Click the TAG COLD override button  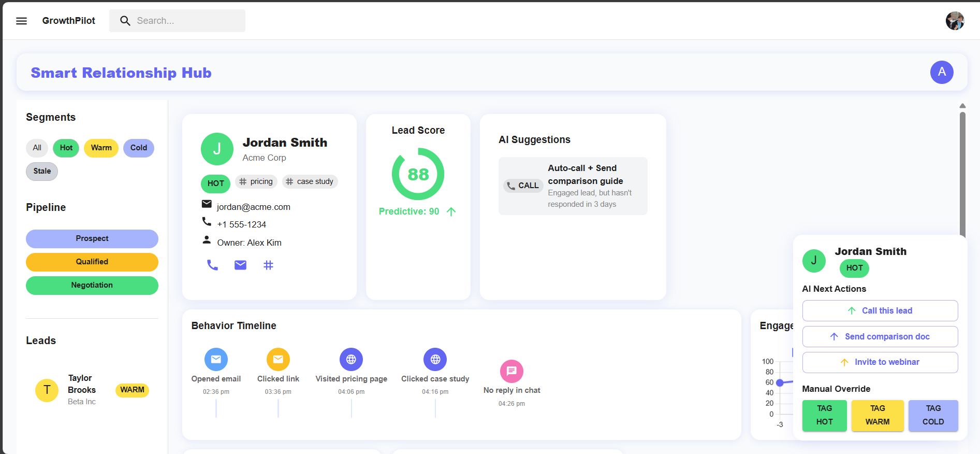point(933,415)
